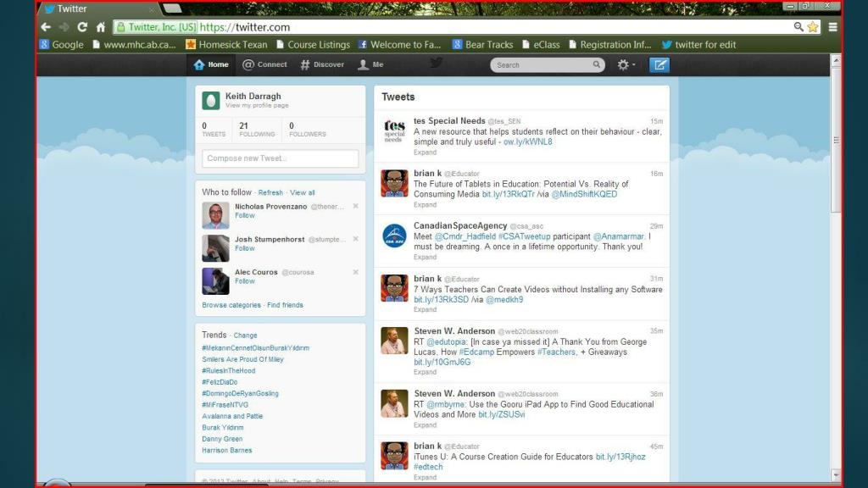Bookmark this page with the star icon
868x488 pixels.
(813, 26)
